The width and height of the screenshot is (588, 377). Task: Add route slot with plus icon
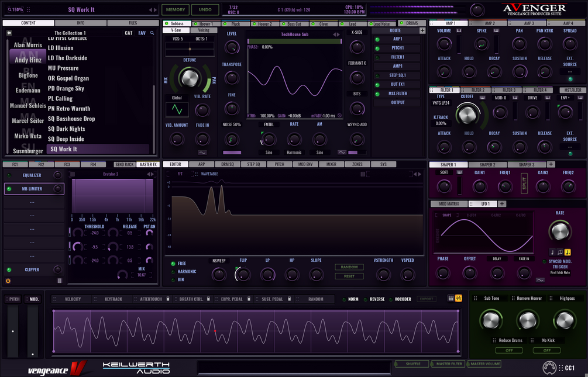422,31
